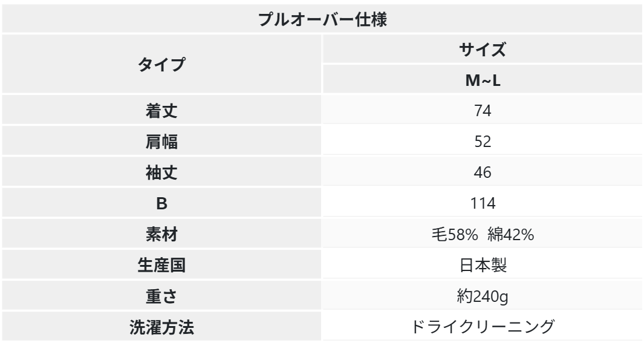Screen dimensions: 644x343
Task: Click the B row label
Action: (161, 203)
